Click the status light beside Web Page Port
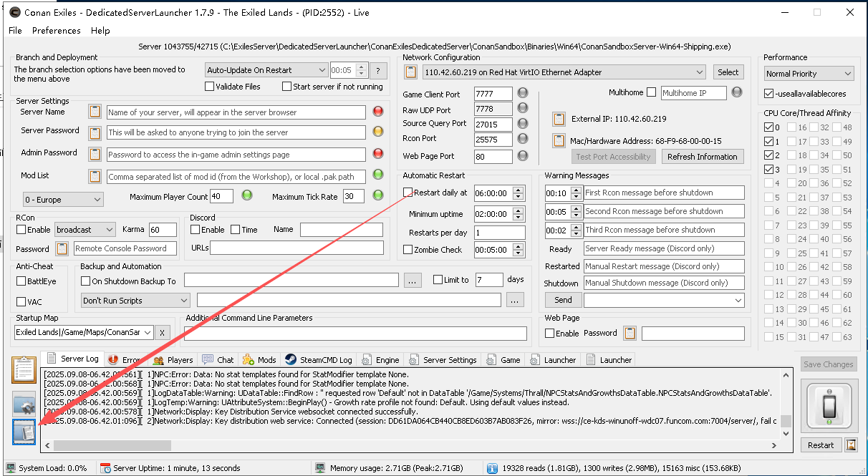 (523, 155)
